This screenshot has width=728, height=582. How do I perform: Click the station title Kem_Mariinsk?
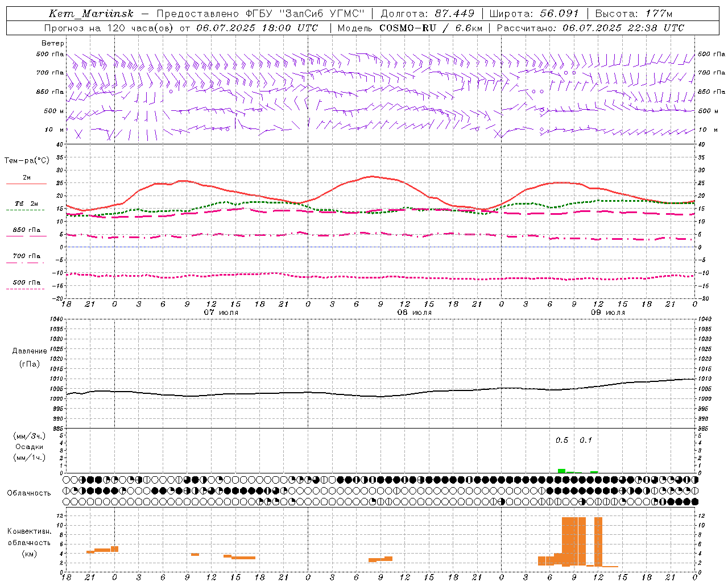click(x=91, y=14)
